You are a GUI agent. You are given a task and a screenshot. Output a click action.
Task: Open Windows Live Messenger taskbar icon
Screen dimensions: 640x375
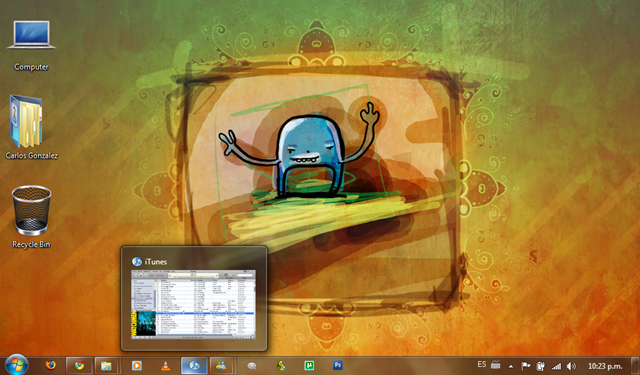221,365
